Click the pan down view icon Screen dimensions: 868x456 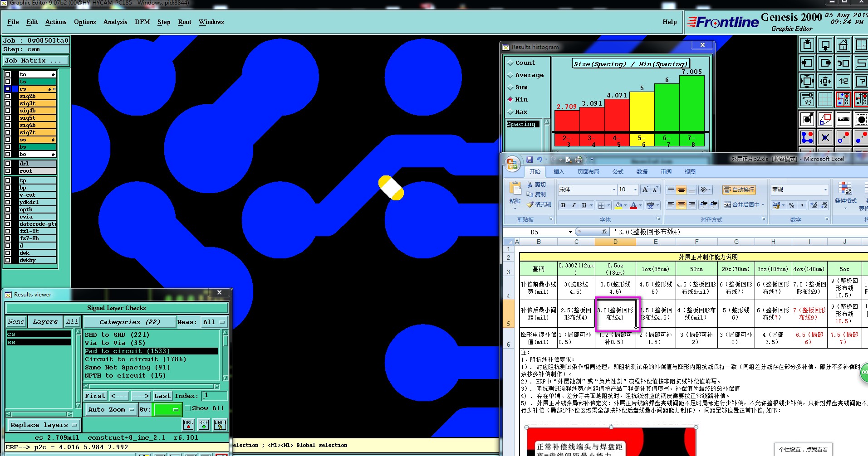[x=825, y=45]
